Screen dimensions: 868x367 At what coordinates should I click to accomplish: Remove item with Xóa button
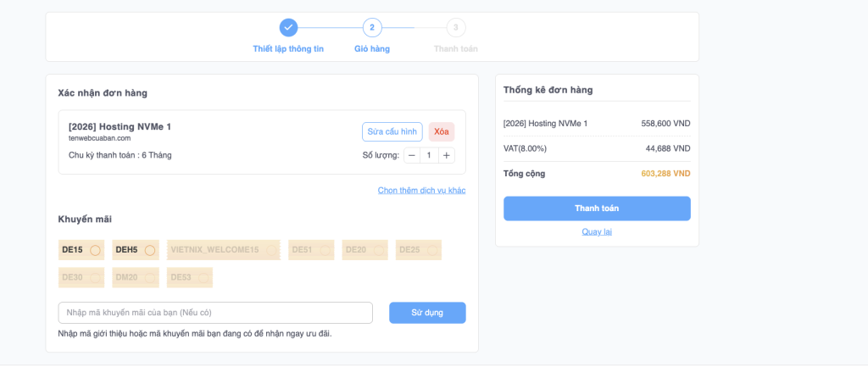pos(441,131)
